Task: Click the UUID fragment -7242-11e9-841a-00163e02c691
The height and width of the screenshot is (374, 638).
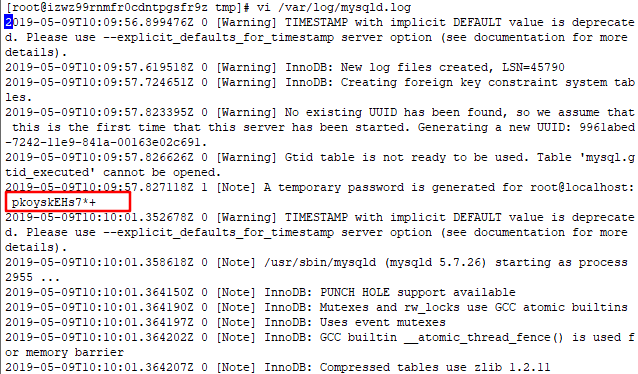Action: [106, 142]
